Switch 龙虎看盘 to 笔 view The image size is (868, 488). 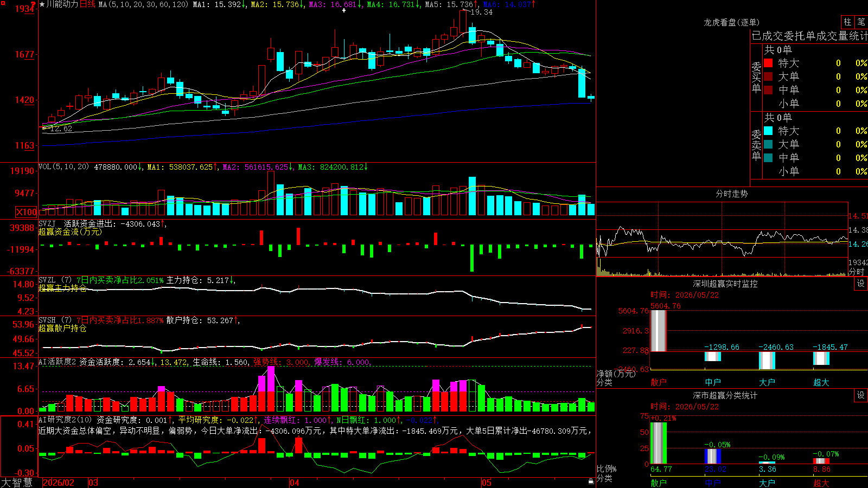[861, 22]
